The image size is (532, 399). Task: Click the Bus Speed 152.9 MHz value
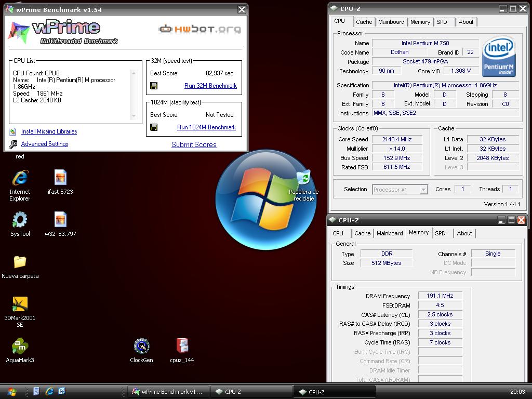tap(397, 158)
